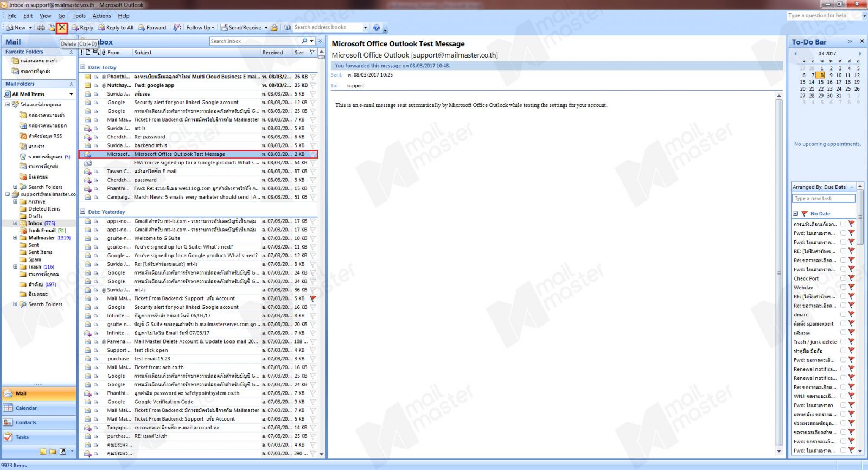The width and height of the screenshot is (868, 470).
Task: Open the Edit menu
Action: point(28,16)
